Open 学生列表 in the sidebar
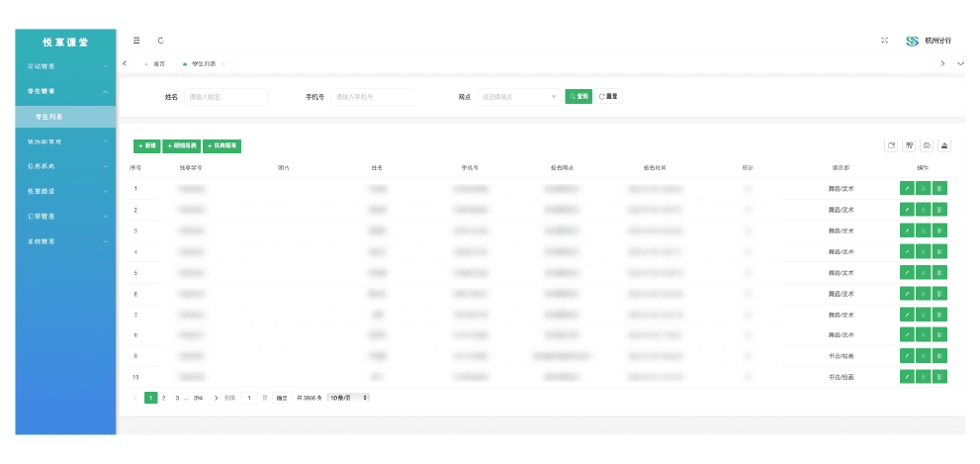 coord(65,117)
